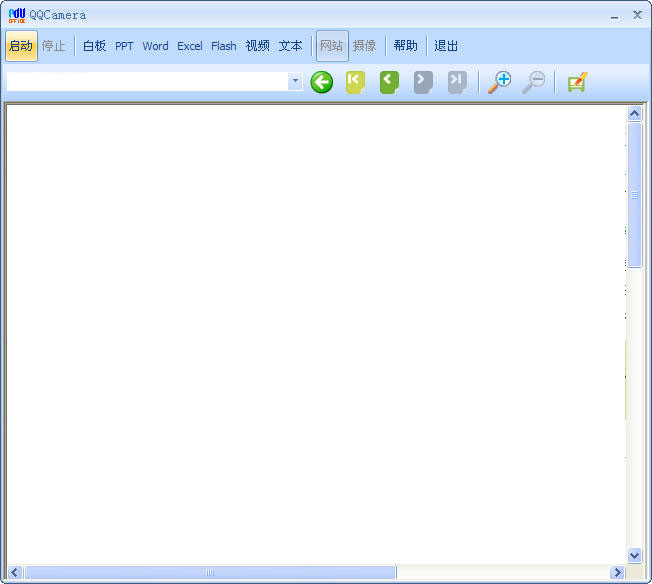
Task: Open the 帮助 help menu
Action: point(405,46)
